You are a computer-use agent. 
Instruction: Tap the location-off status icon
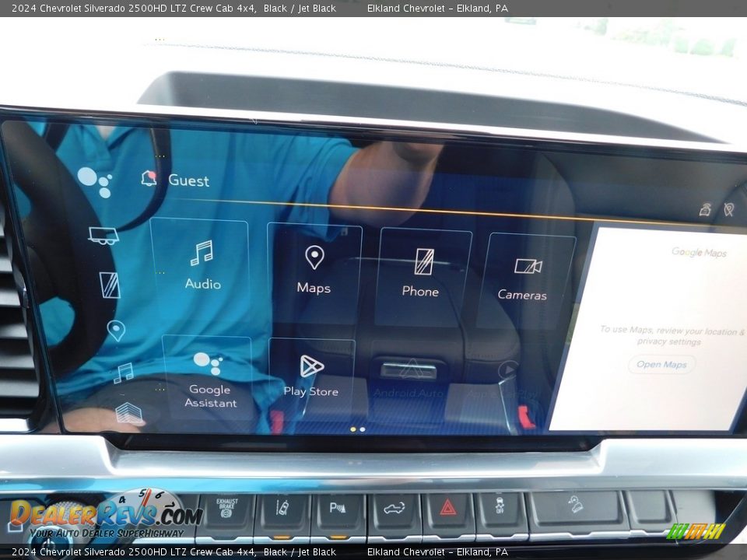(729, 209)
